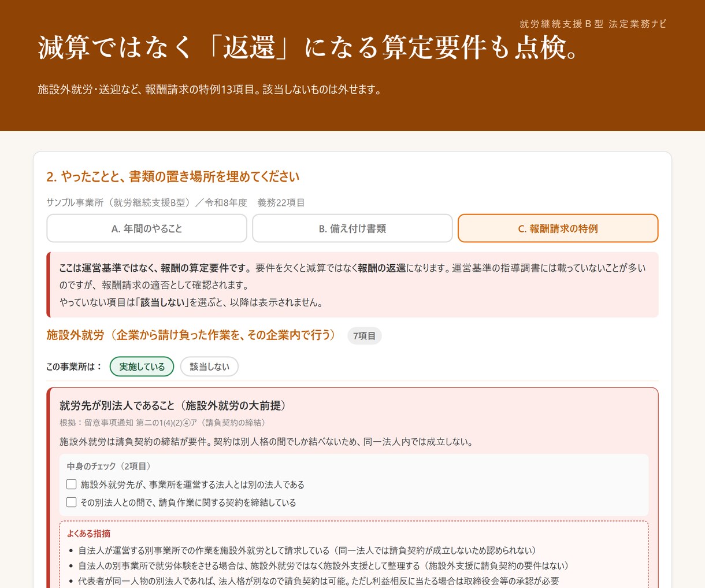Screen dimensions: 705x588
Task: Click note line やっていない項目は「該当しない」を選ぶと
Action: [x=191, y=302]
